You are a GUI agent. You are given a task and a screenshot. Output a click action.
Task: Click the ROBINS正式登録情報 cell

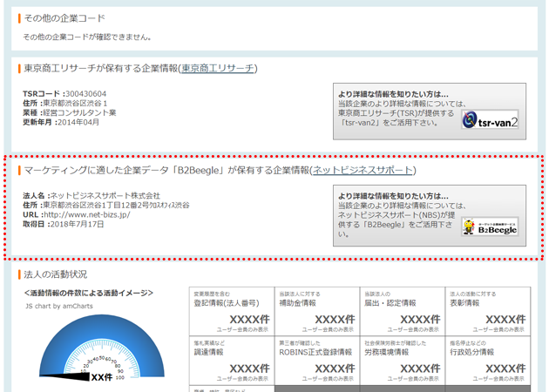pos(317,361)
